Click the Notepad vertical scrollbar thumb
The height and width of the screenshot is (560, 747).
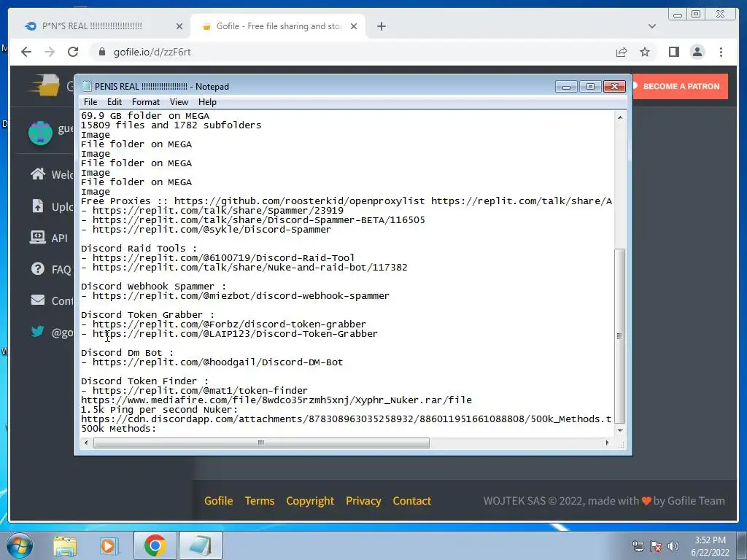[620, 335]
